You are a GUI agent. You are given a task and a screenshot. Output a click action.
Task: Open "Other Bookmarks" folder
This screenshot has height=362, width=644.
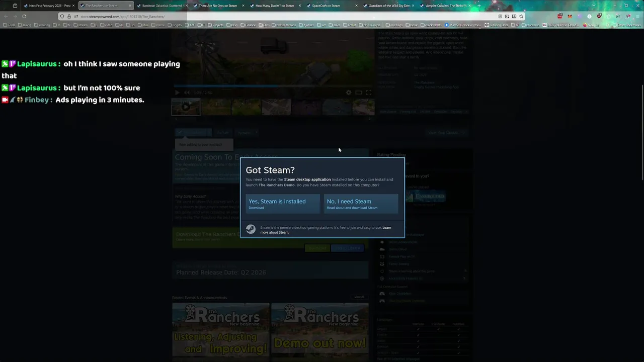point(627,25)
